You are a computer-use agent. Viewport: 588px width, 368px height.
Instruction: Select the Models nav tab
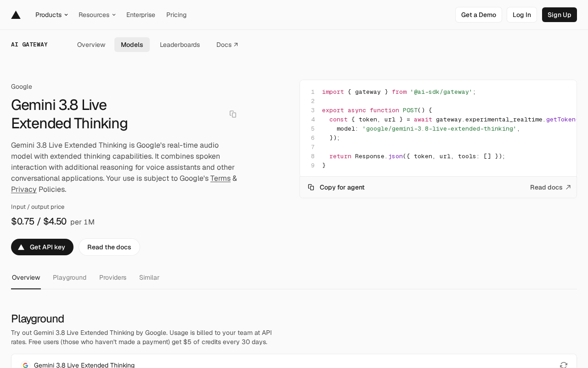click(132, 45)
